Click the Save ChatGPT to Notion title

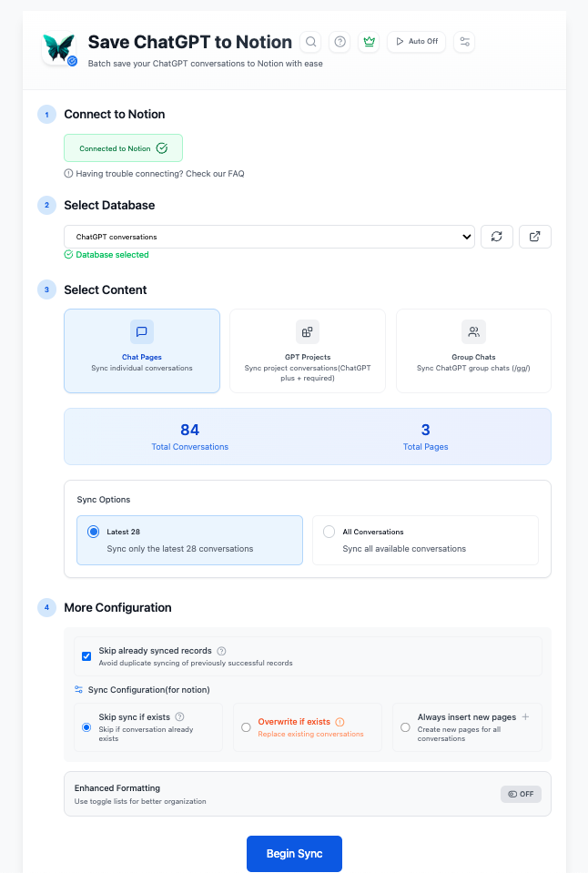click(190, 42)
